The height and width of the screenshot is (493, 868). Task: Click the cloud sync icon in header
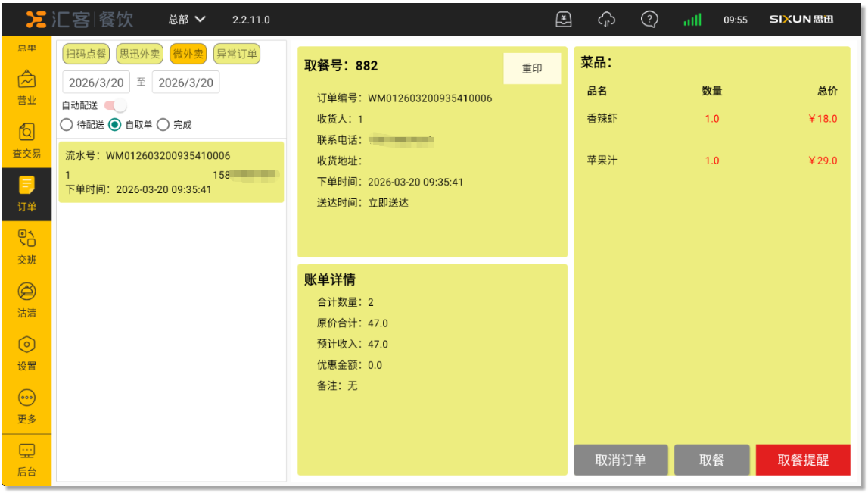tap(606, 20)
